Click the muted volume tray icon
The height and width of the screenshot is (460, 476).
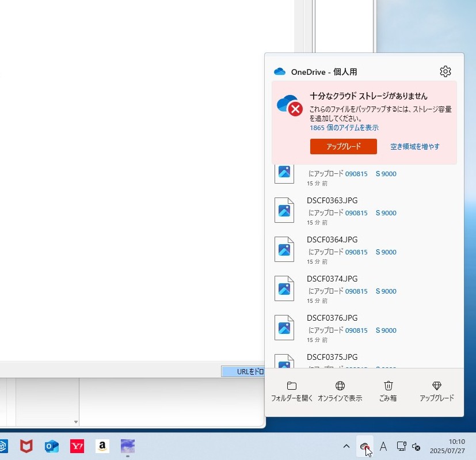[x=416, y=447]
